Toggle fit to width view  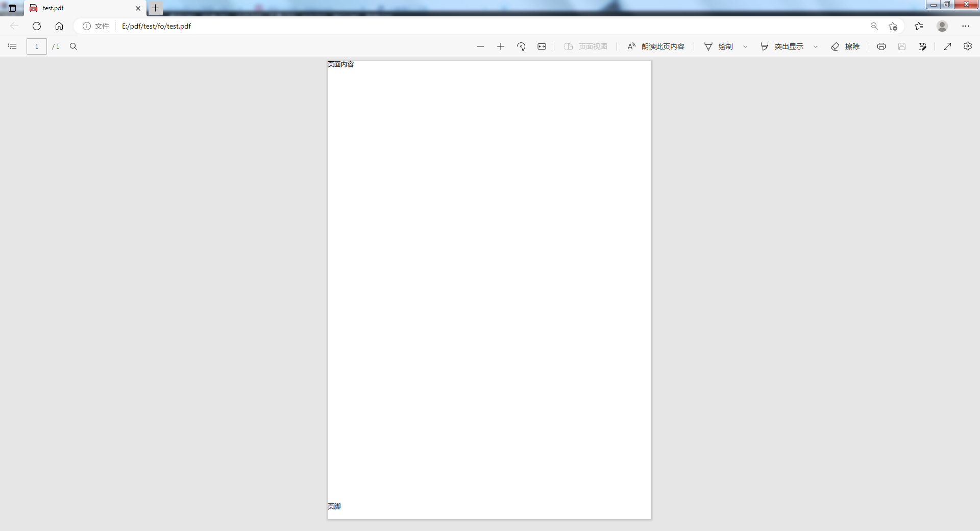(542, 46)
